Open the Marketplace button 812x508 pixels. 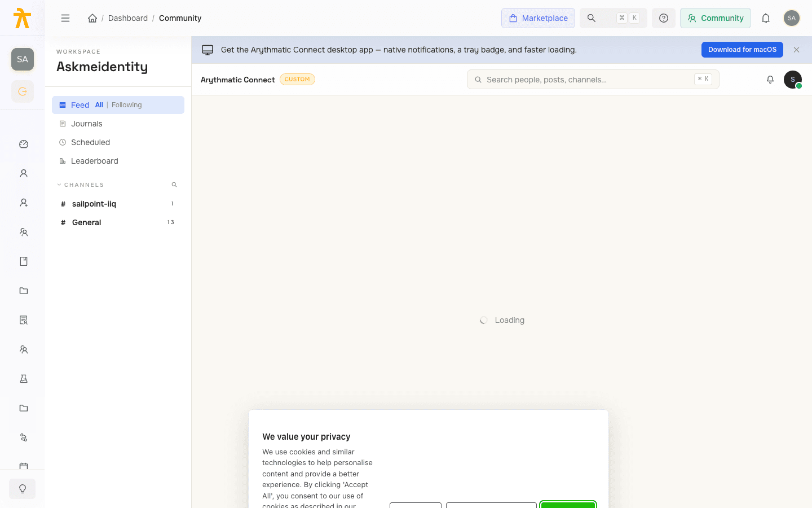(x=538, y=18)
